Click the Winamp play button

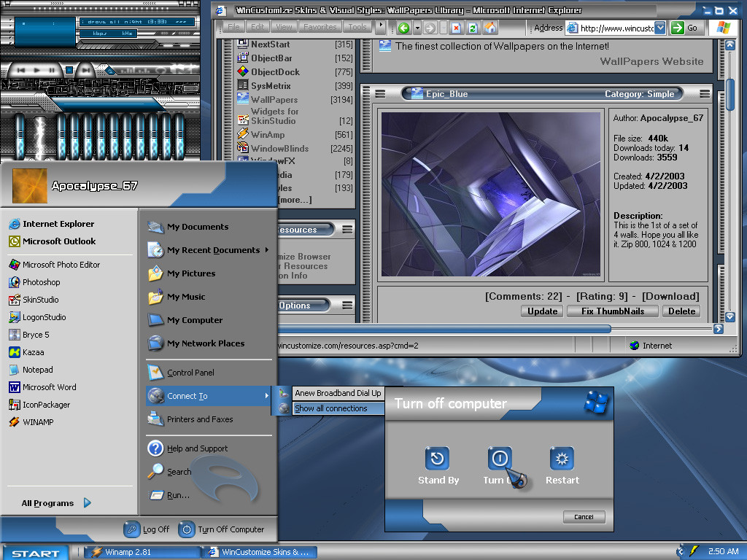[x=36, y=70]
